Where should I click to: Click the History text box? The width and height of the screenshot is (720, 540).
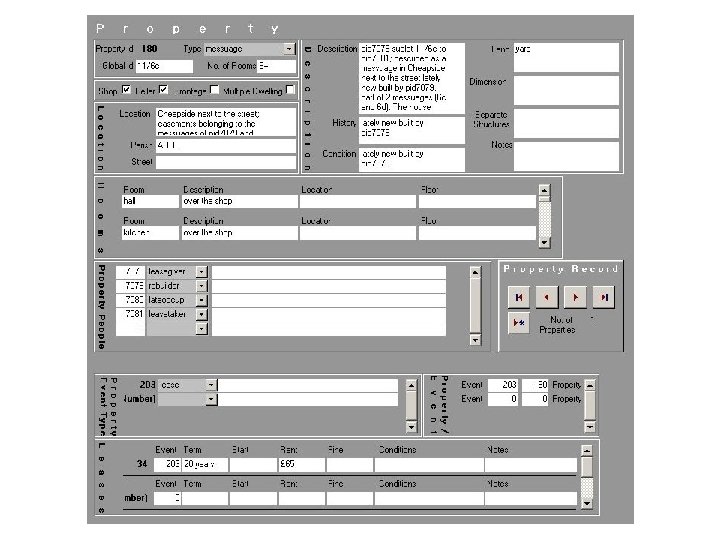pos(412,130)
